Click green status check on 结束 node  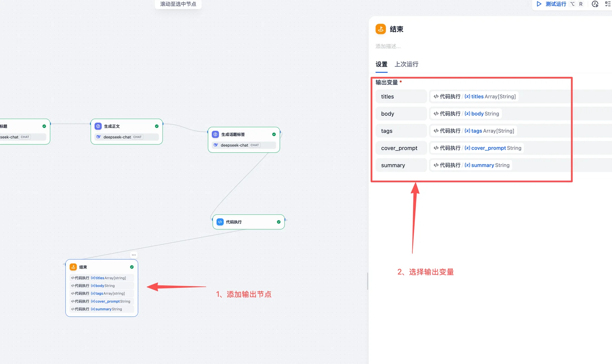[132, 267]
